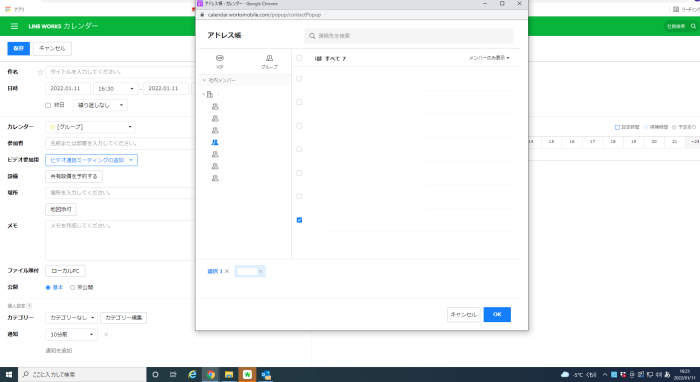Check the select-all checkbox beside すべて 7

pos(299,58)
